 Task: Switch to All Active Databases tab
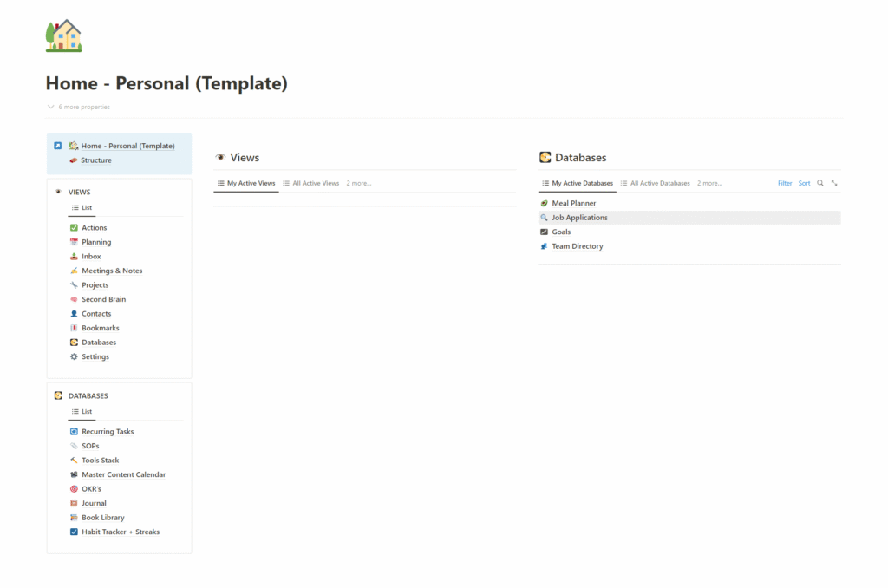click(655, 184)
